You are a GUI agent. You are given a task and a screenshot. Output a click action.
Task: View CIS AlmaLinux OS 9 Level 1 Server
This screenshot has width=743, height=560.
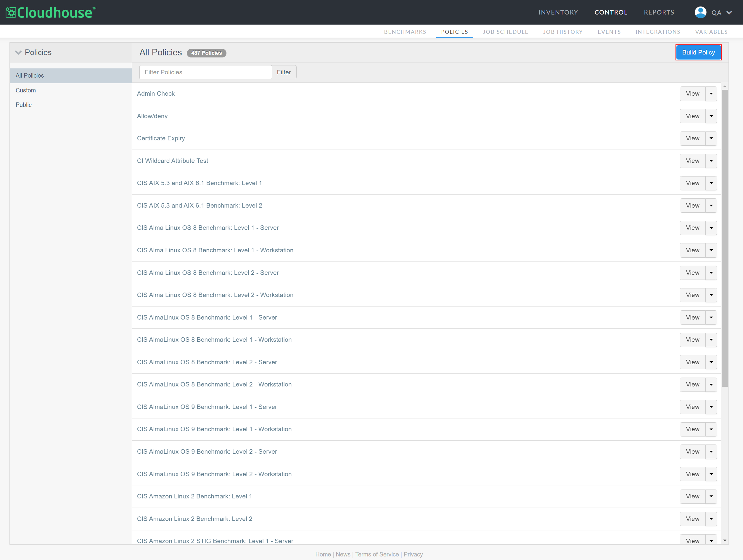[693, 407]
